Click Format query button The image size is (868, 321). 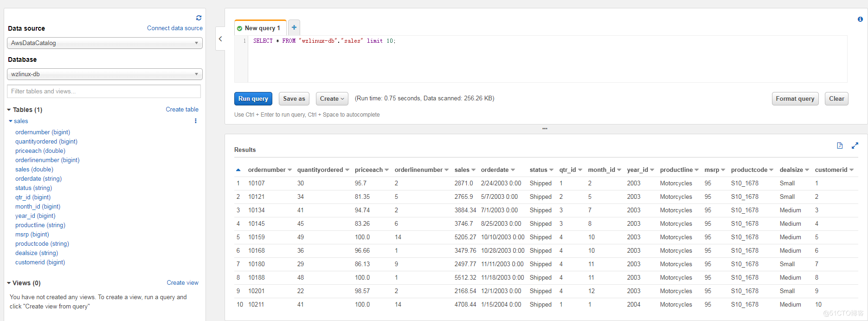click(x=795, y=98)
